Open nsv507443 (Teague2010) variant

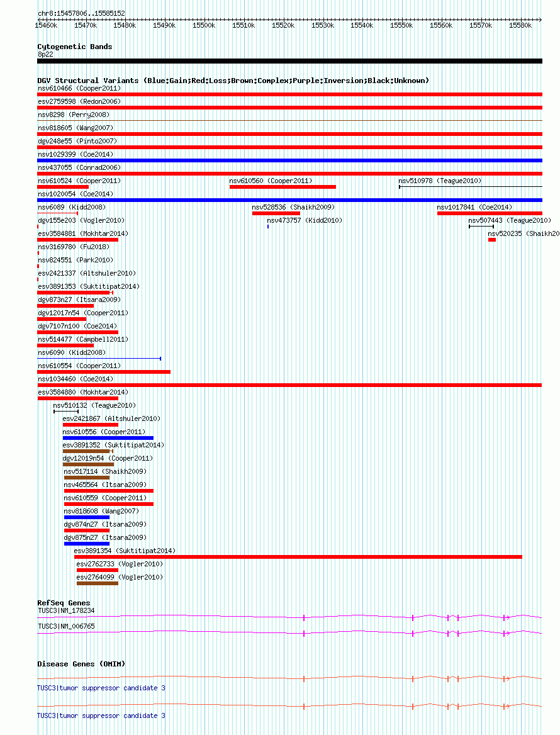pyautogui.click(x=510, y=220)
